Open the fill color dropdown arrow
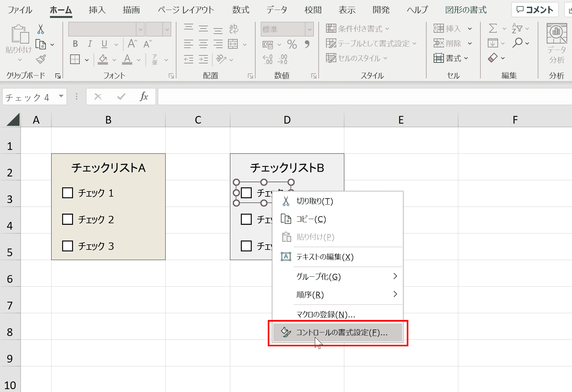This screenshot has height=392, width=572. pyautogui.click(x=114, y=60)
